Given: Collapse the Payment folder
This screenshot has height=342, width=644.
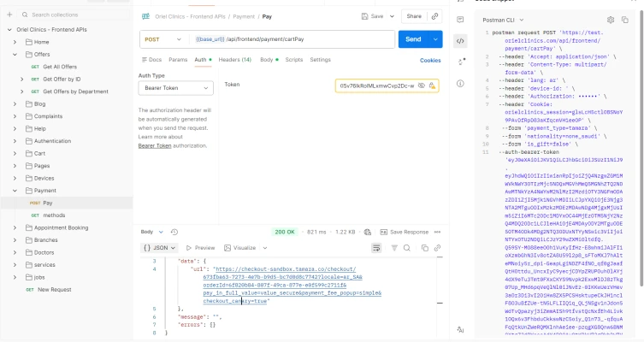Looking at the screenshot, I should 15,191.
